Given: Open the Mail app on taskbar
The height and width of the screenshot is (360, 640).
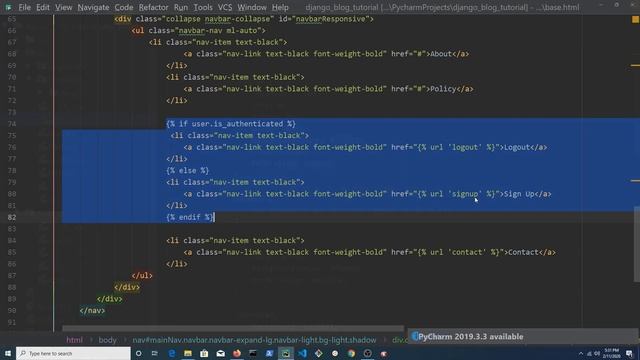Looking at the screenshot, I should point(220,353).
